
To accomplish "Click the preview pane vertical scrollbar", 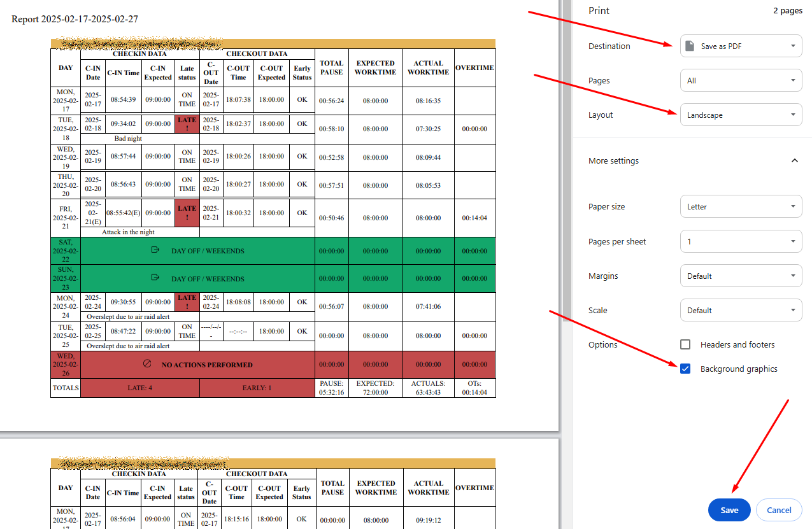I will click(x=567, y=159).
